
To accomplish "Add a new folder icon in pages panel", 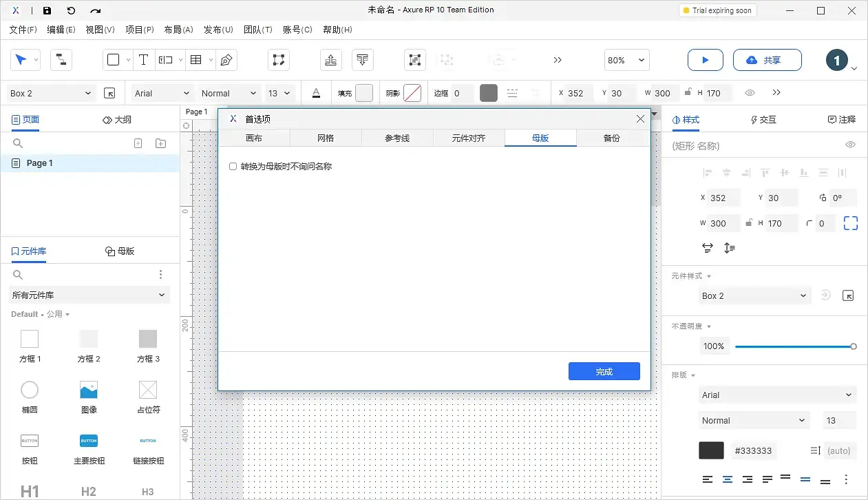I will pyautogui.click(x=160, y=143).
